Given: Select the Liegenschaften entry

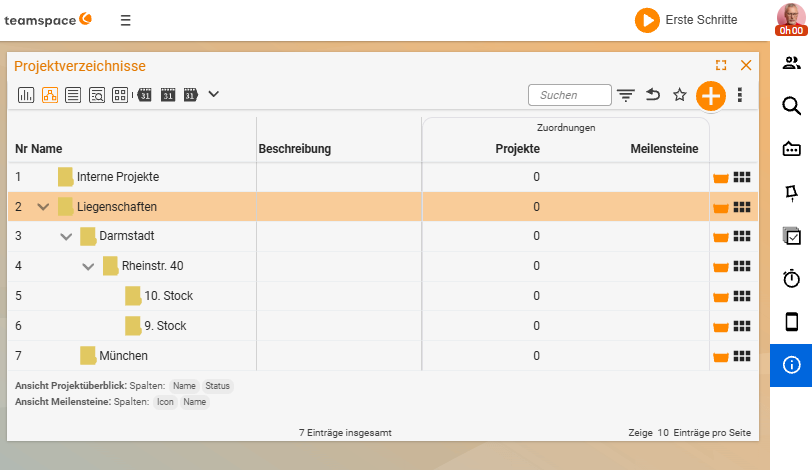Looking at the screenshot, I should coord(117,207).
